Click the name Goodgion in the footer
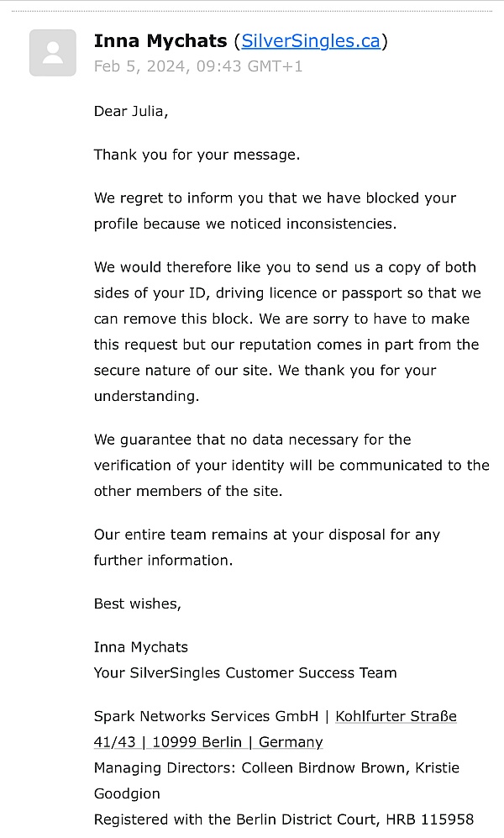This screenshot has height=838, width=504. tap(127, 793)
